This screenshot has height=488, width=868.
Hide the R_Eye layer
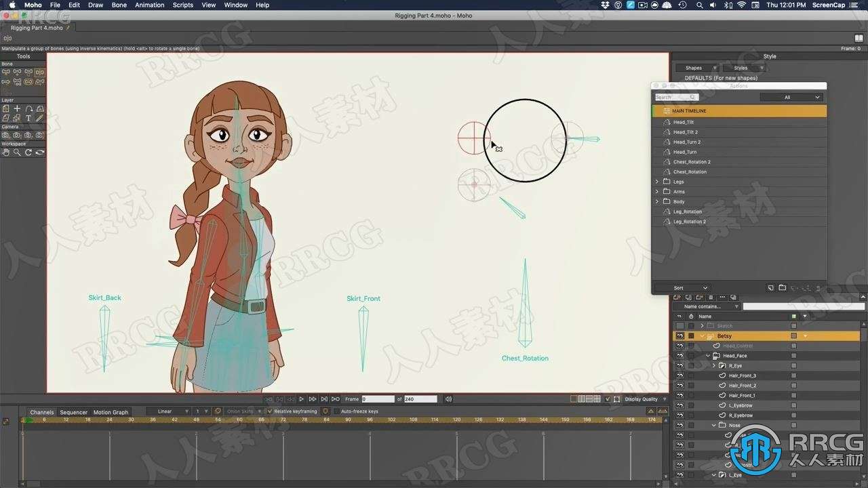pos(679,365)
